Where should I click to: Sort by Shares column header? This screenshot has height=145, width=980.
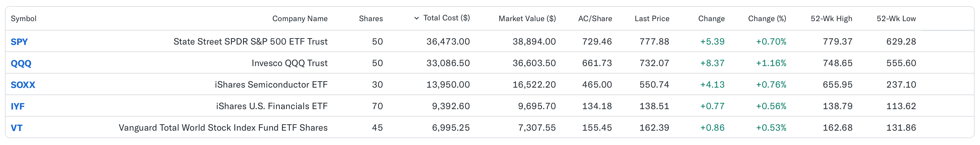coord(371,19)
